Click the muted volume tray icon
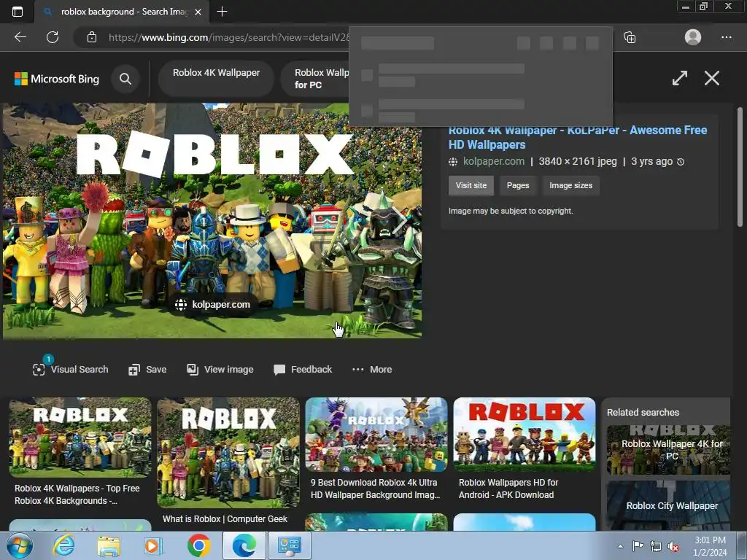This screenshot has width=747, height=560. (673, 547)
